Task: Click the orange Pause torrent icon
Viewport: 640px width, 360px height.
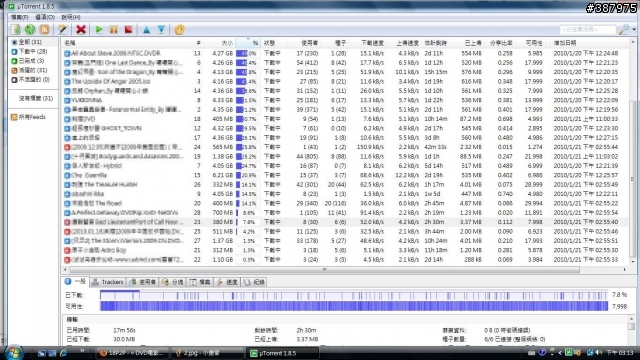Action: [x=113, y=29]
